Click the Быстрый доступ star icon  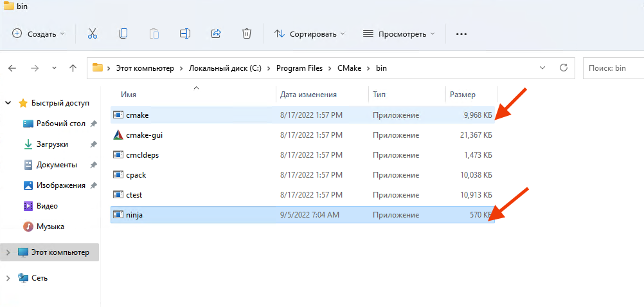[x=23, y=103]
